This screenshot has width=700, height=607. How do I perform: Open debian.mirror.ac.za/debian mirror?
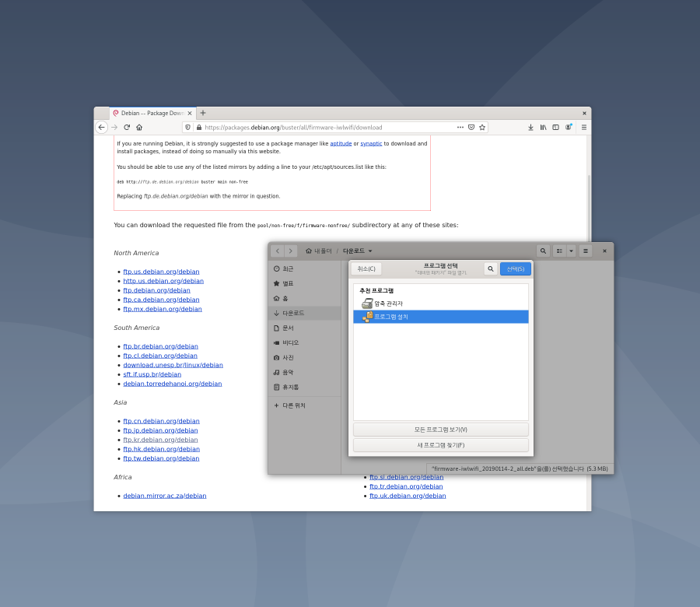point(165,496)
